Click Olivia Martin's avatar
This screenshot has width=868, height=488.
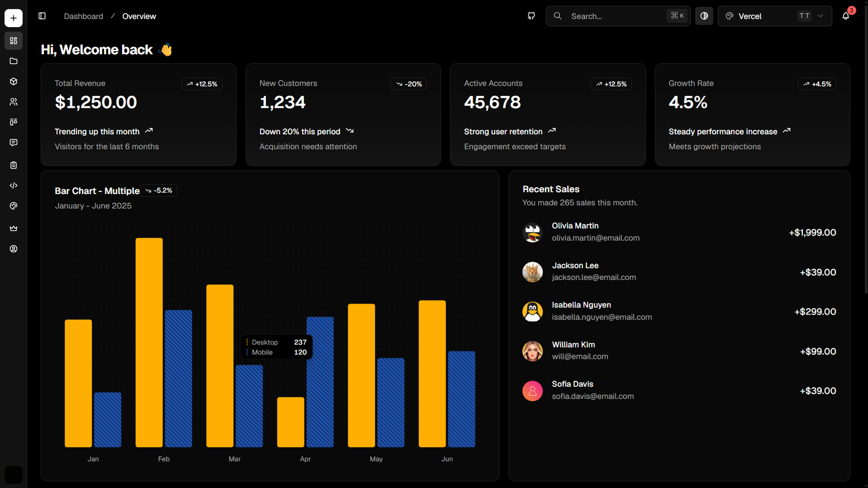click(x=532, y=233)
